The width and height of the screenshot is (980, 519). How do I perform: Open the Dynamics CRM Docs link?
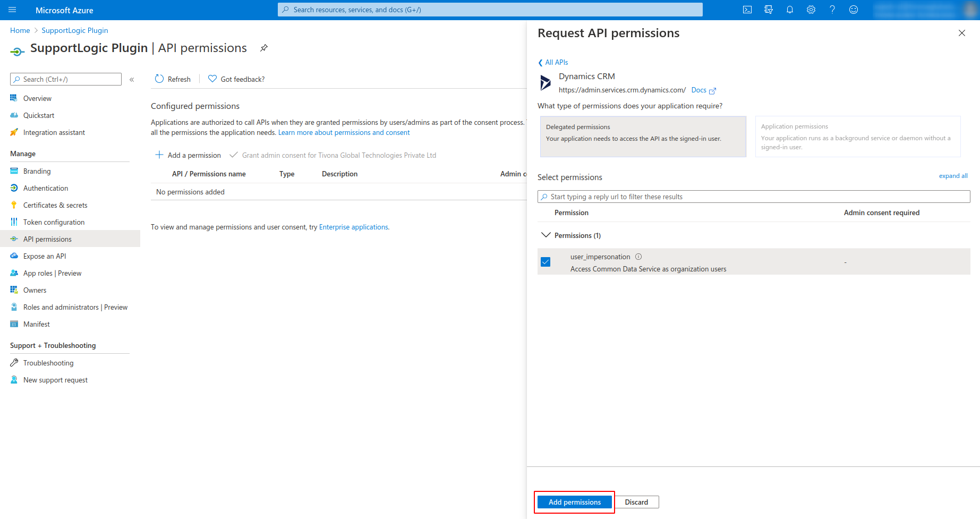point(703,90)
